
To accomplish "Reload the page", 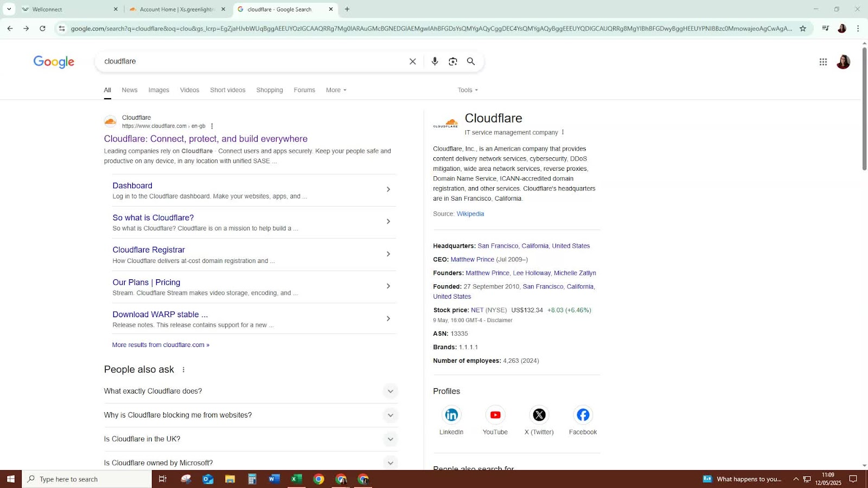I will 42,28.
